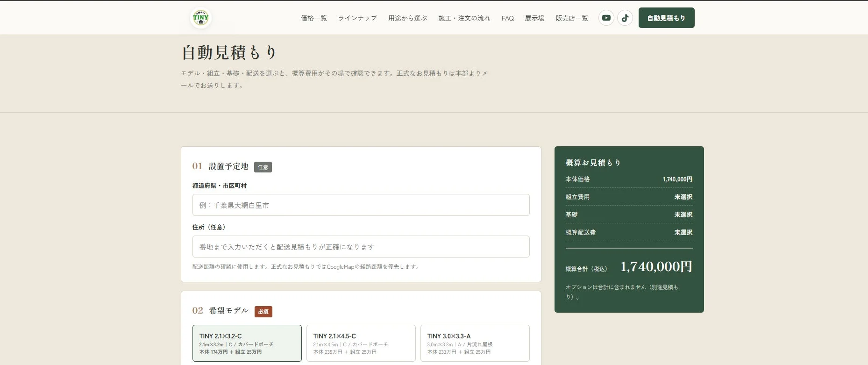Click the 01 設置予定地 section title
Image resolution: width=868 pixels, height=365 pixels.
(x=220, y=166)
